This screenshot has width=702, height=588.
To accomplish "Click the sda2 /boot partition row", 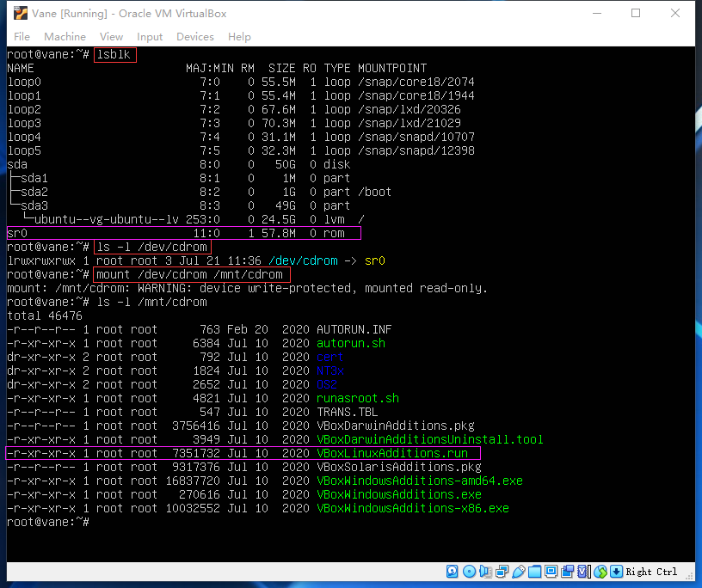I will click(200, 192).
